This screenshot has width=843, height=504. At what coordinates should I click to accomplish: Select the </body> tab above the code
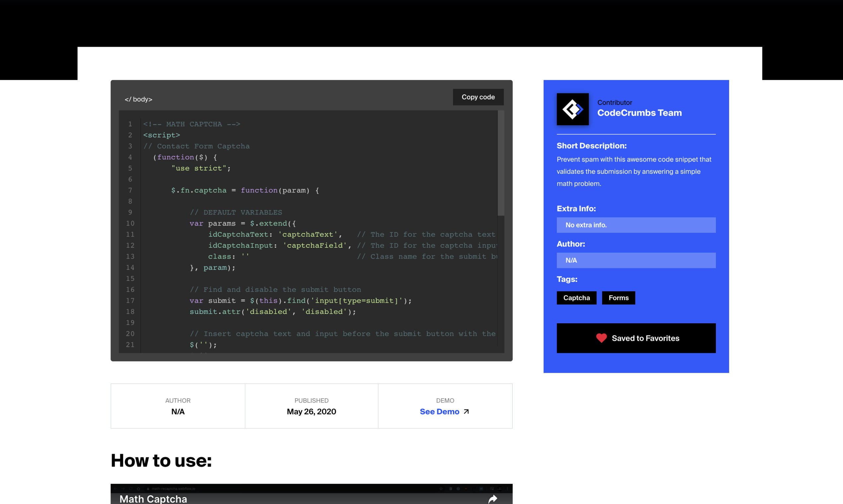(138, 99)
